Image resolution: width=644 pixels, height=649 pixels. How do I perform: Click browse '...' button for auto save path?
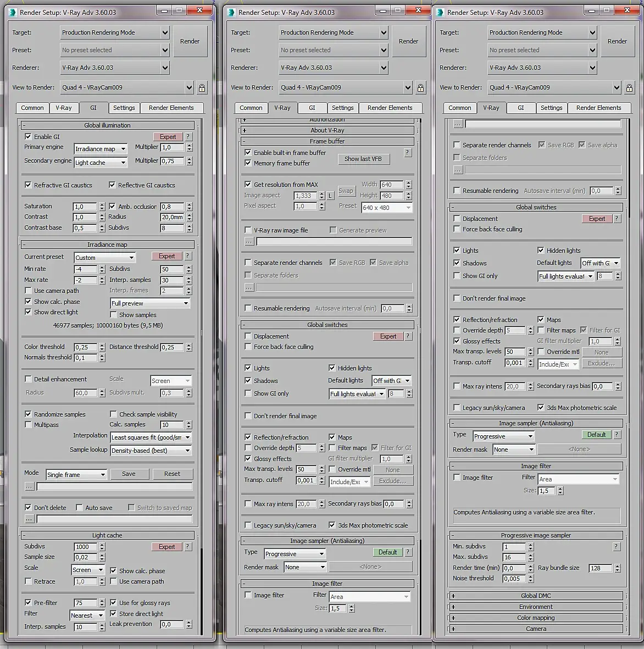(29, 519)
